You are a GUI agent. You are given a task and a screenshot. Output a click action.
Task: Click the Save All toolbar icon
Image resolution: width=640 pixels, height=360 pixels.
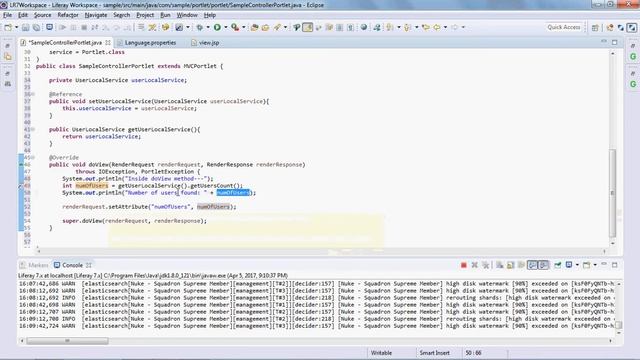36,27
